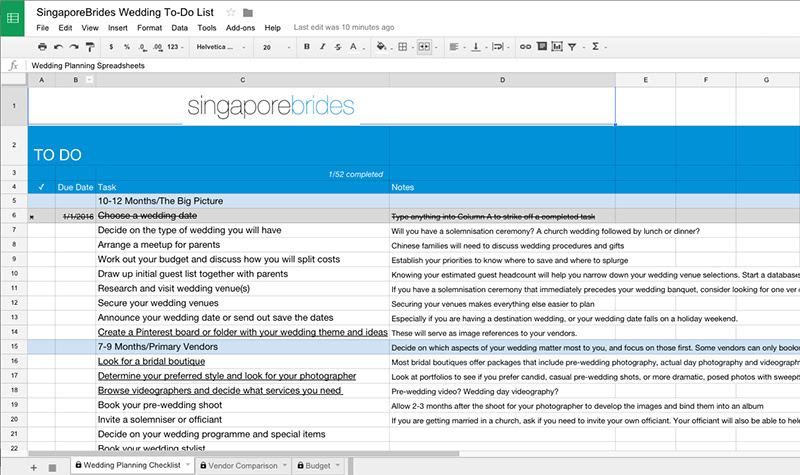Open the Tools menu

tap(207, 28)
